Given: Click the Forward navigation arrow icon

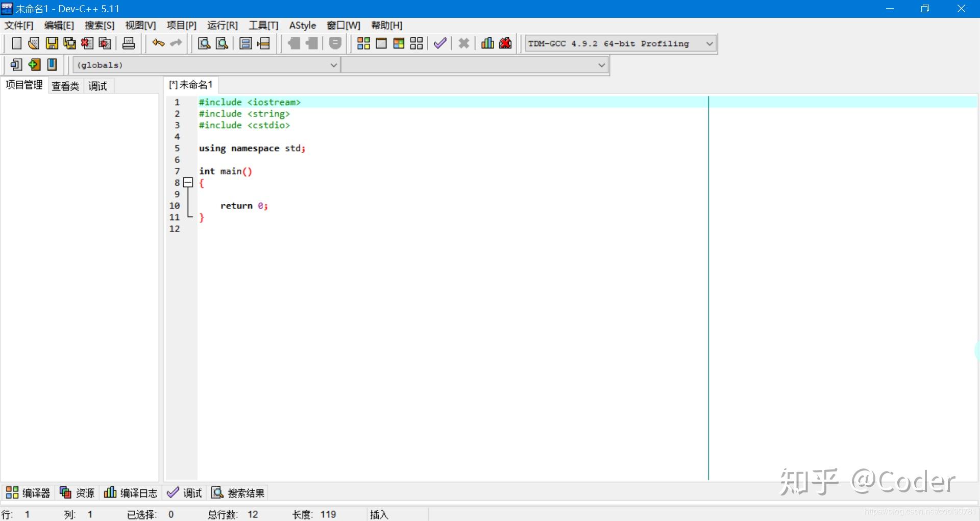Looking at the screenshot, I should pyautogui.click(x=311, y=43).
